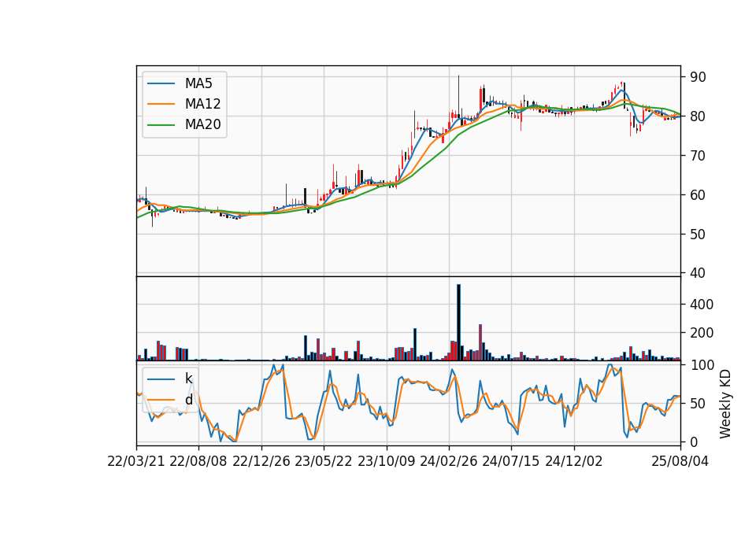The height and width of the screenshot is (543, 756).
Task: Click the 400 volume axis label
Action: pyautogui.click(x=700, y=305)
